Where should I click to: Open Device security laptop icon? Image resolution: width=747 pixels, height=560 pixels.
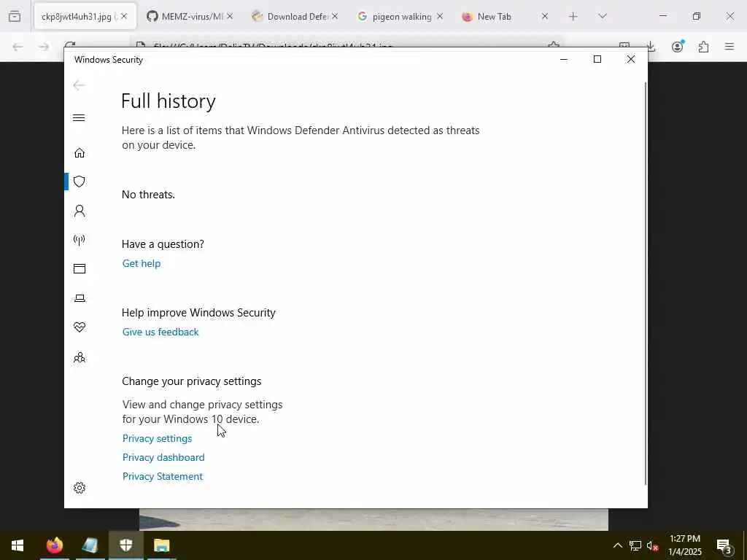point(80,298)
